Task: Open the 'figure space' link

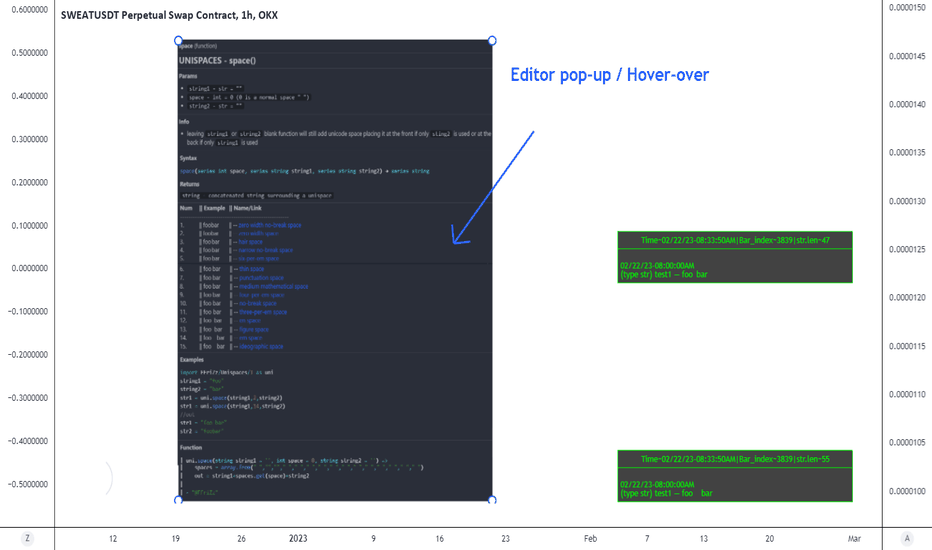Action: click(254, 329)
